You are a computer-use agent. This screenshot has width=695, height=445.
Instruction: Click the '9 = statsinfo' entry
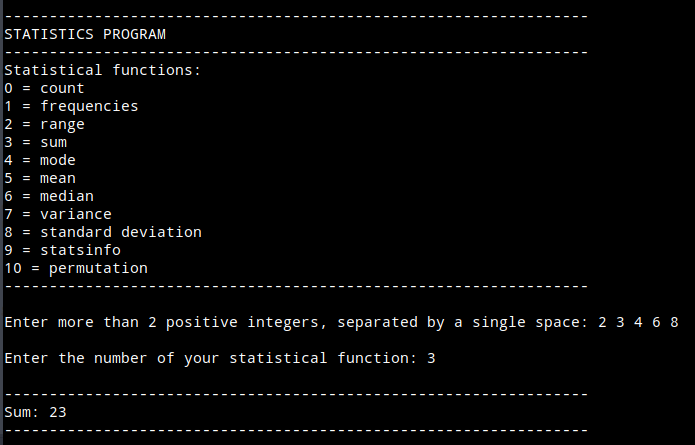62,250
